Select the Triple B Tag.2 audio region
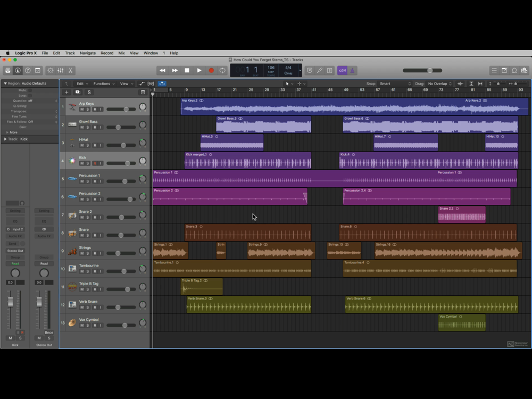Image resolution: width=532 pixels, height=399 pixels. click(x=202, y=287)
